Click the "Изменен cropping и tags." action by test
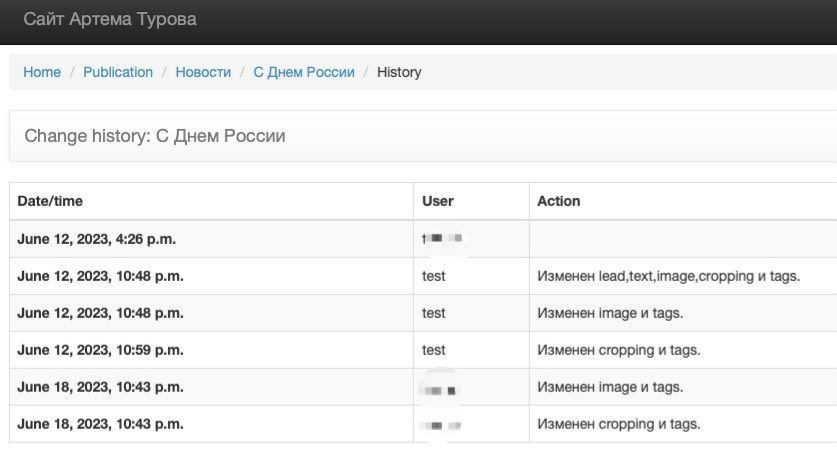 (619, 350)
